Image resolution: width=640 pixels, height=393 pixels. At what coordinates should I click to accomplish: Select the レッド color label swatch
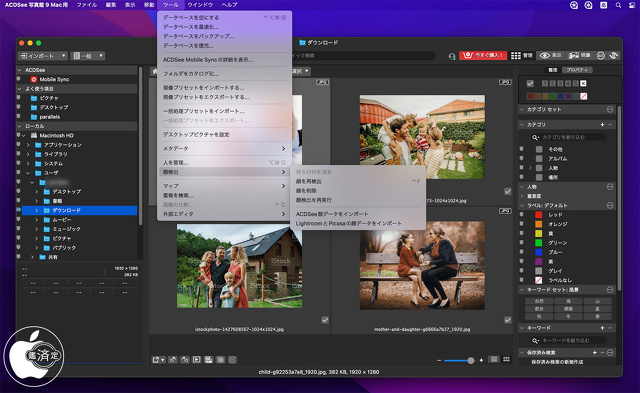(x=539, y=215)
